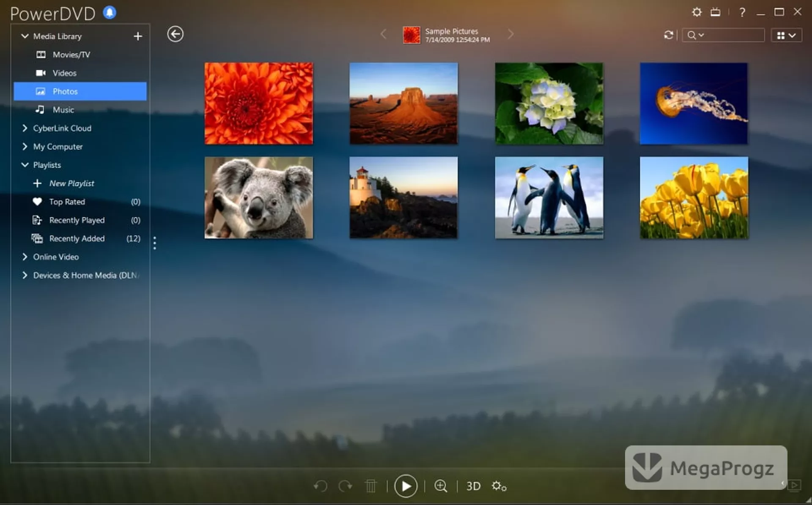Image resolution: width=812 pixels, height=505 pixels.
Task: Open Recently Added playlist
Action: coord(80,238)
